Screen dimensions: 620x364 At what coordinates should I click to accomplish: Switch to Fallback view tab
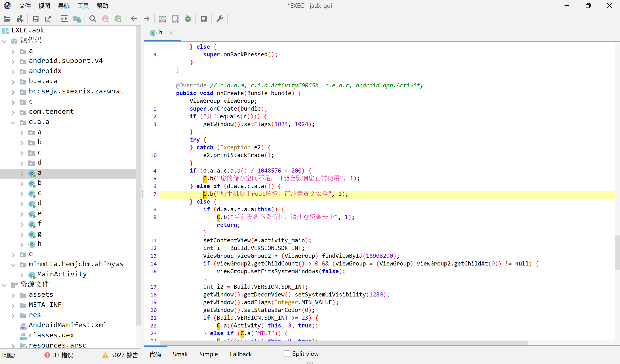(x=241, y=354)
